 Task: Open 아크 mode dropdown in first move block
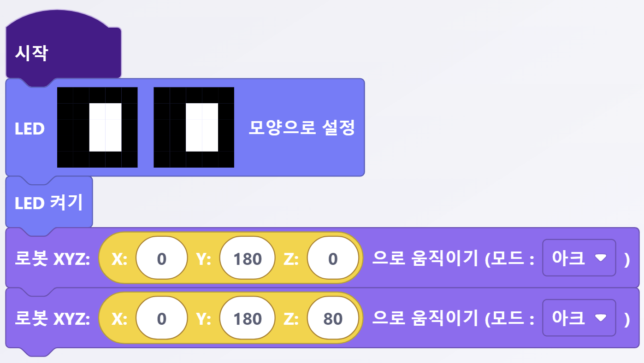coord(579,258)
